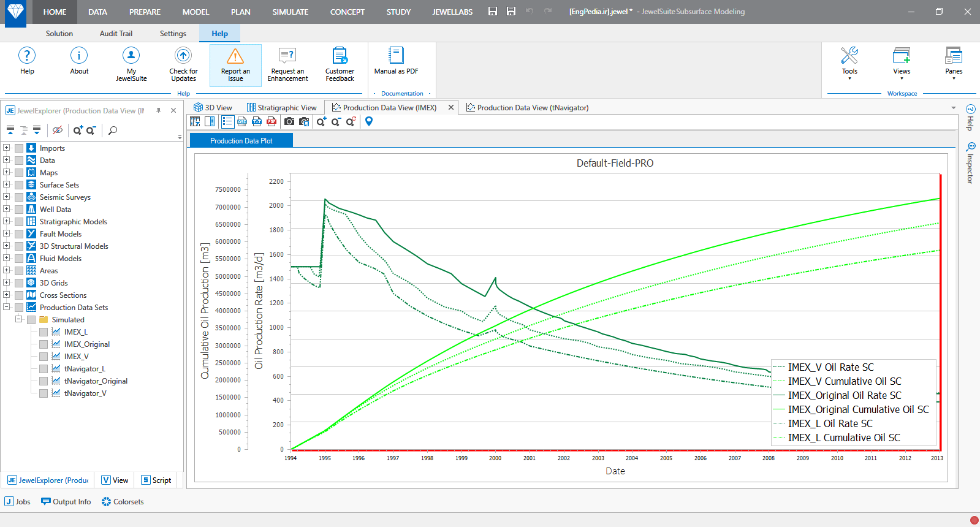
Task: Click search magnifier in JewelExplorer toolbar
Action: click(x=113, y=130)
